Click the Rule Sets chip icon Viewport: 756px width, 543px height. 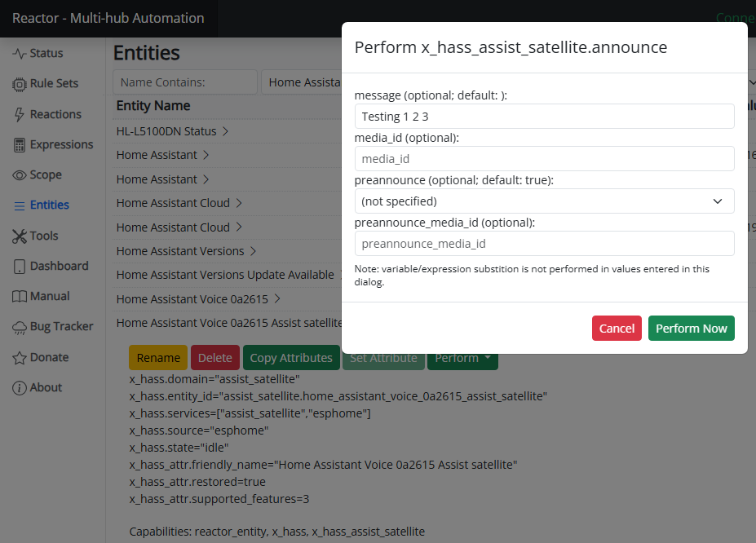tap(20, 84)
